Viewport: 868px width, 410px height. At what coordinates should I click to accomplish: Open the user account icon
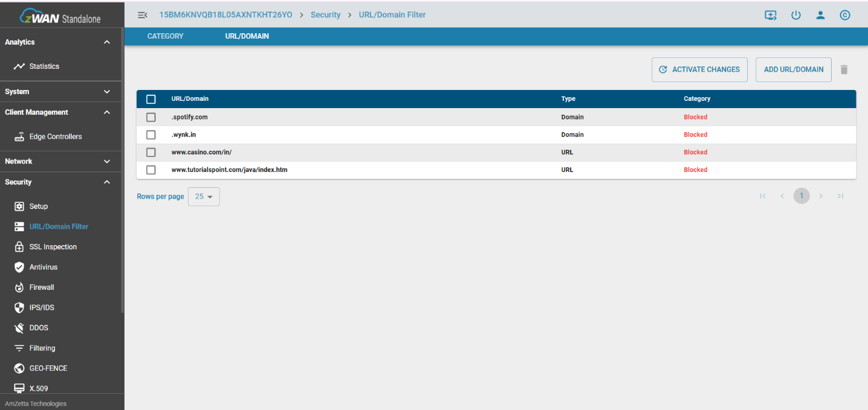coord(820,16)
